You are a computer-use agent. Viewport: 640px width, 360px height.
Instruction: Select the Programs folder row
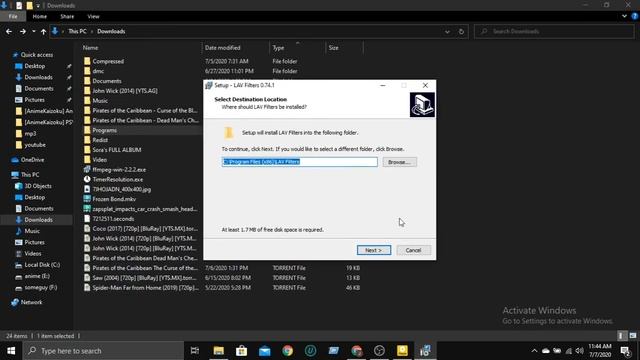pos(104,130)
